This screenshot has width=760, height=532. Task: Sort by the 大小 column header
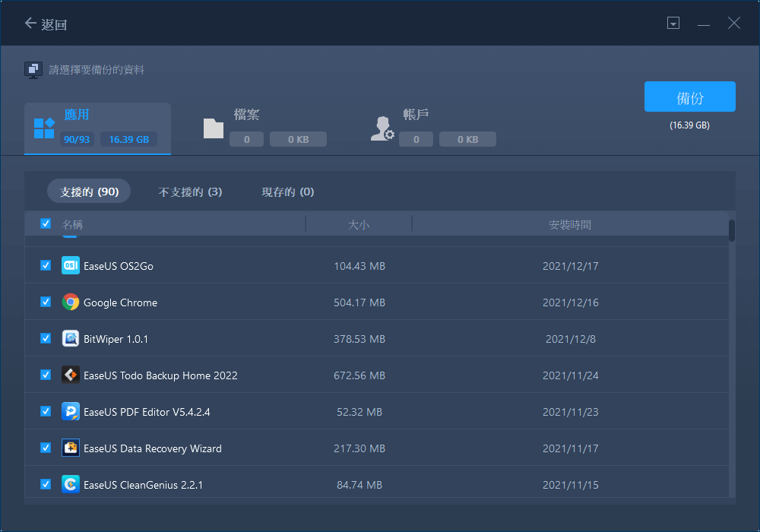pyautogui.click(x=359, y=225)
